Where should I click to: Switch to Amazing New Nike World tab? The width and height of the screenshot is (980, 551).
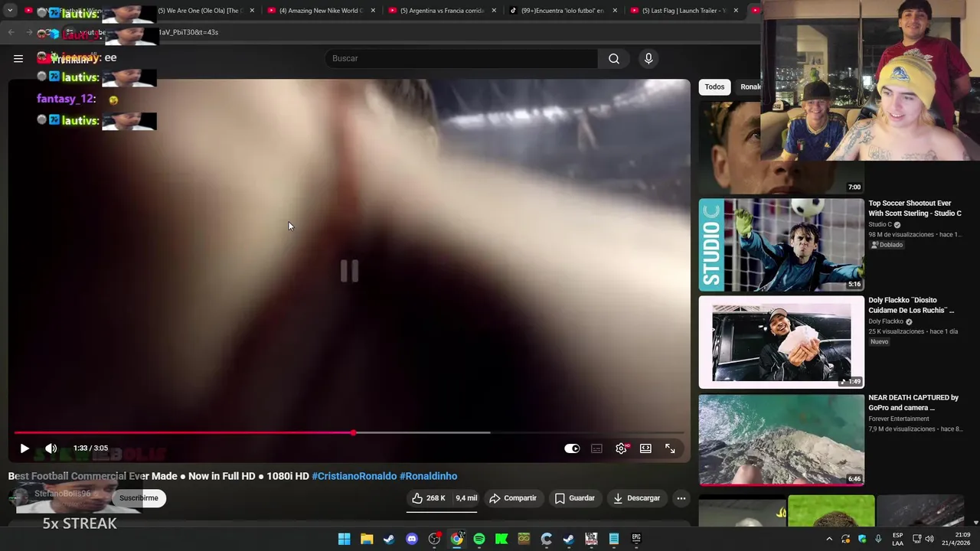(322, 11)
